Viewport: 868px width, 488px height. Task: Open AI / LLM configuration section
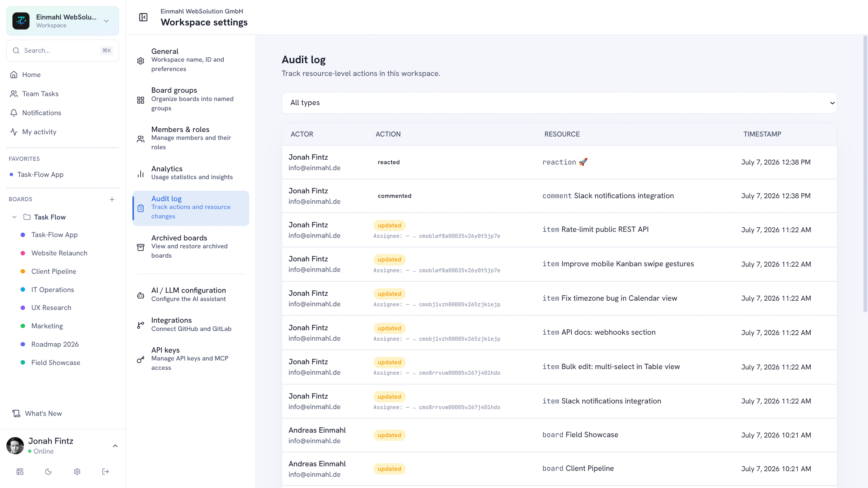click(x=191, y=295)
